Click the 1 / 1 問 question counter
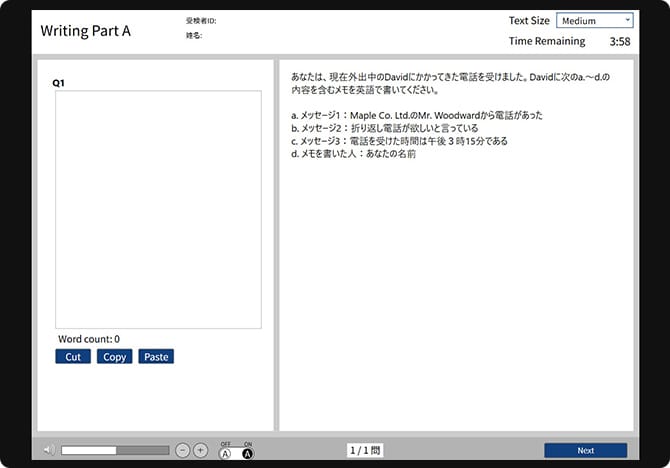 tap(365, 450)
